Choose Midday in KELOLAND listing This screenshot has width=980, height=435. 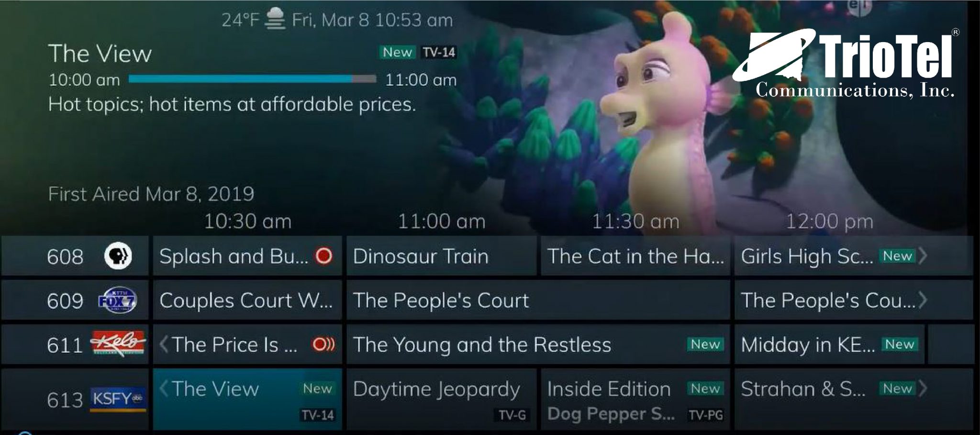[830, 345]
